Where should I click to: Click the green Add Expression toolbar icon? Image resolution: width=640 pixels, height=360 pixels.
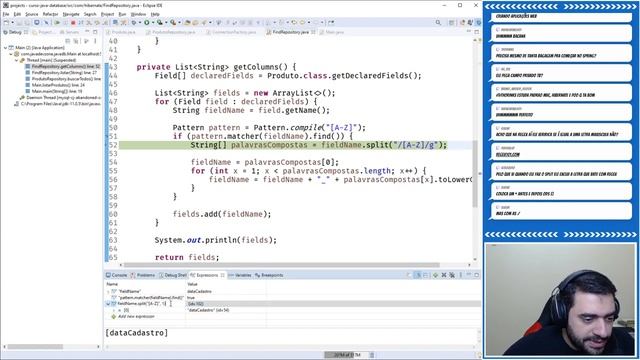[x=436, y=275]
